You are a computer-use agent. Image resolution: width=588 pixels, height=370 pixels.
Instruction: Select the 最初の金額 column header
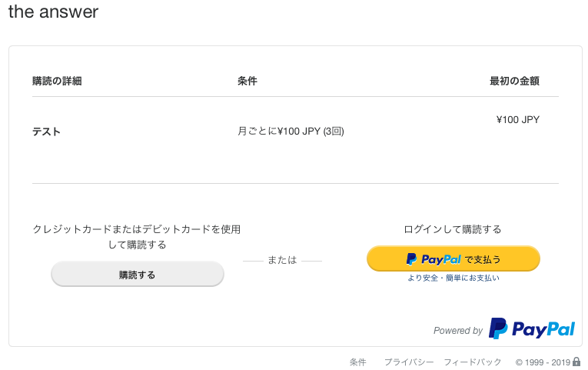514,81
